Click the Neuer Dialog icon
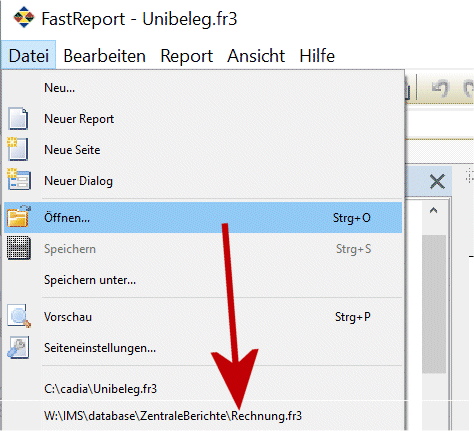 pyautogui.click(x=19, y=180)
